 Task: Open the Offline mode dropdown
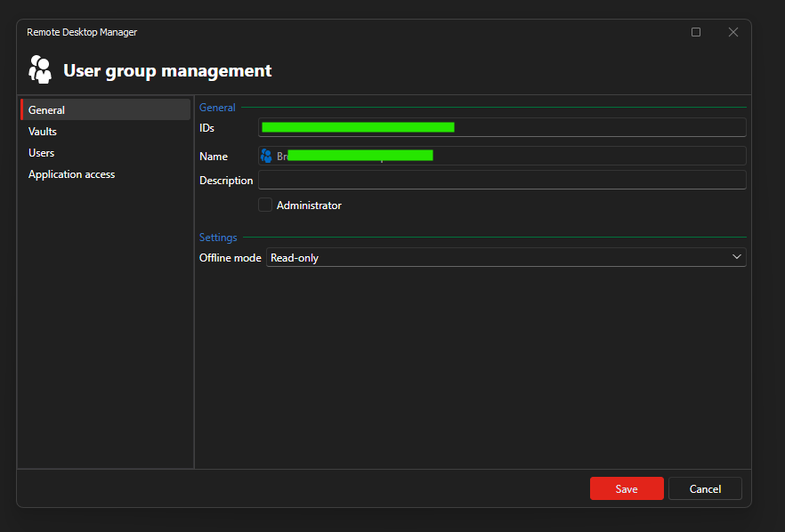pos(506,257)
